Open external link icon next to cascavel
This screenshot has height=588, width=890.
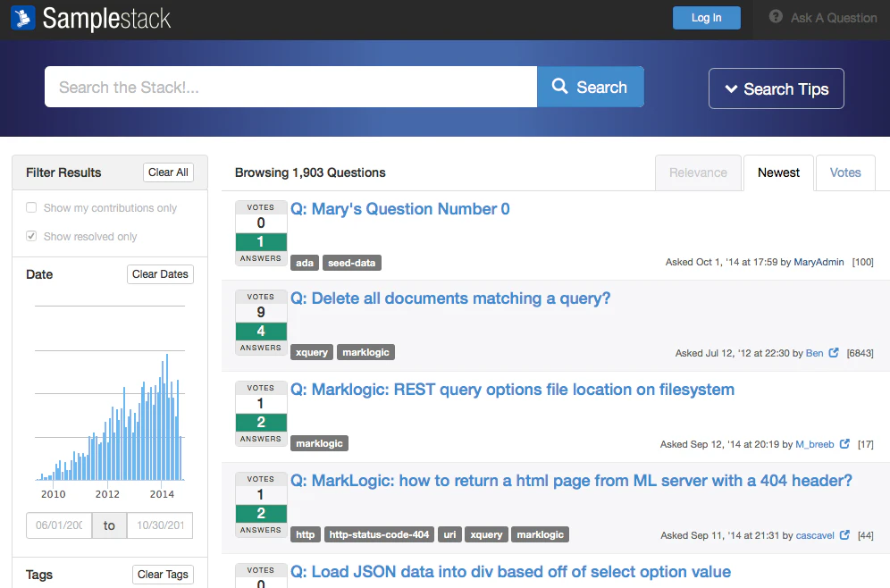[x=844, y=534]
